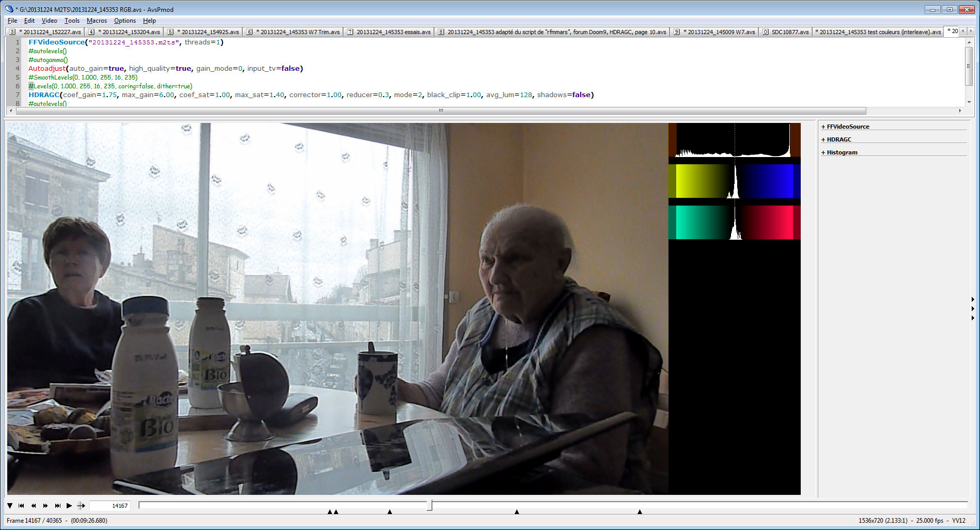The image size is (980, 530).
Task: Open the video controls dropdown triangle
Action: pyautogui.click(x=10, y=506)
